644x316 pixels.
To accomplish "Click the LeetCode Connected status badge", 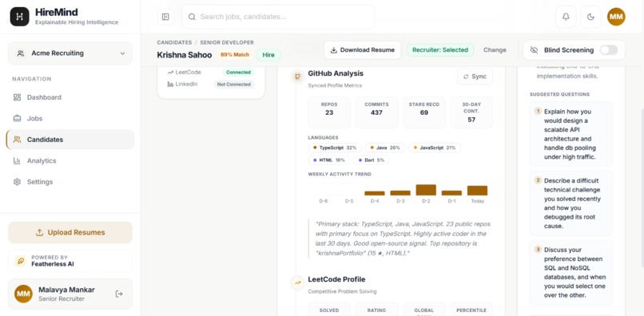I will (238, 73).
